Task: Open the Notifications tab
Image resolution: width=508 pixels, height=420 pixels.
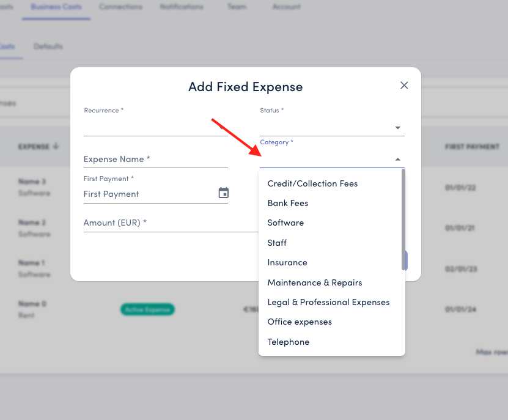Action: point(182,7)
